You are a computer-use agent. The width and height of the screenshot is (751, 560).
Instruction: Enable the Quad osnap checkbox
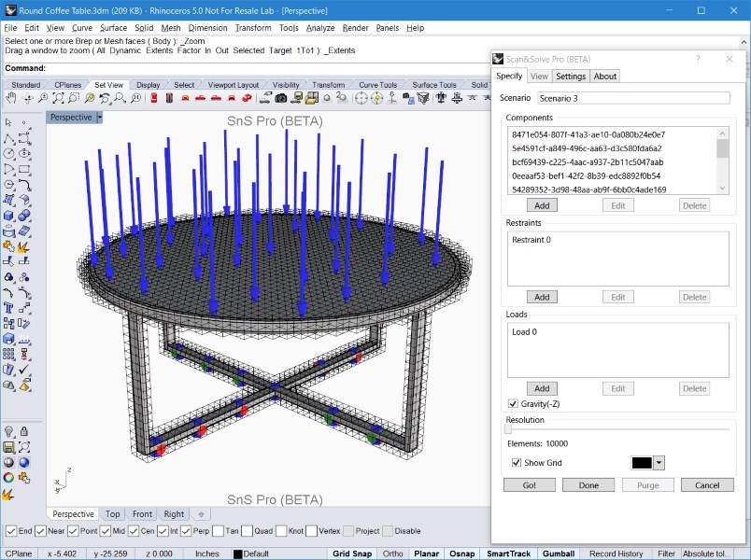click(x=248, y=531)
